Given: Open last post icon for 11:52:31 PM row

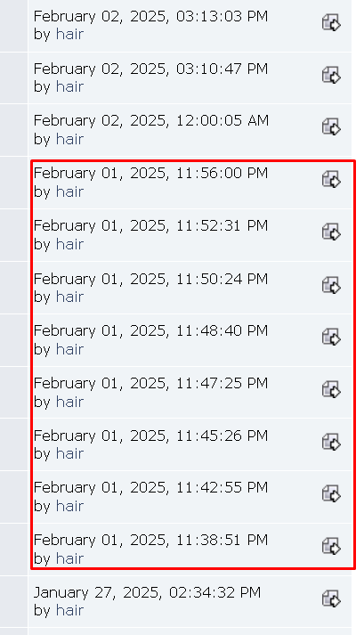Looking at the screenshot, I should 331,232.
